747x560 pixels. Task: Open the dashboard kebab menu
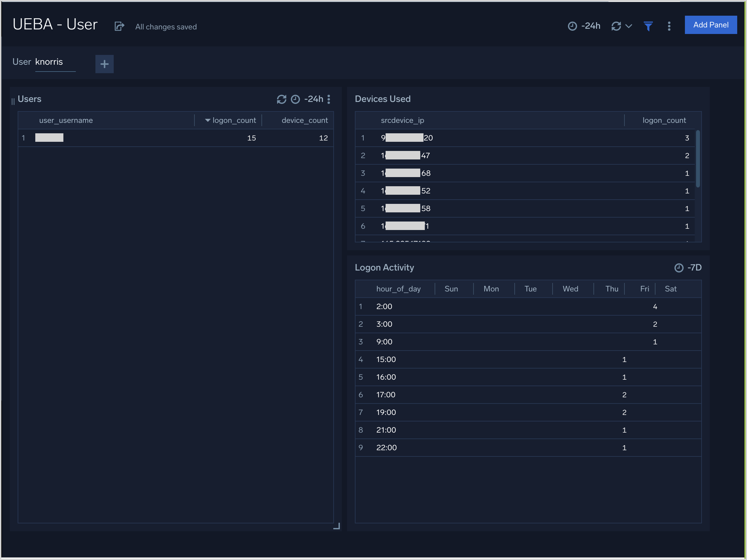click(669, 26)
